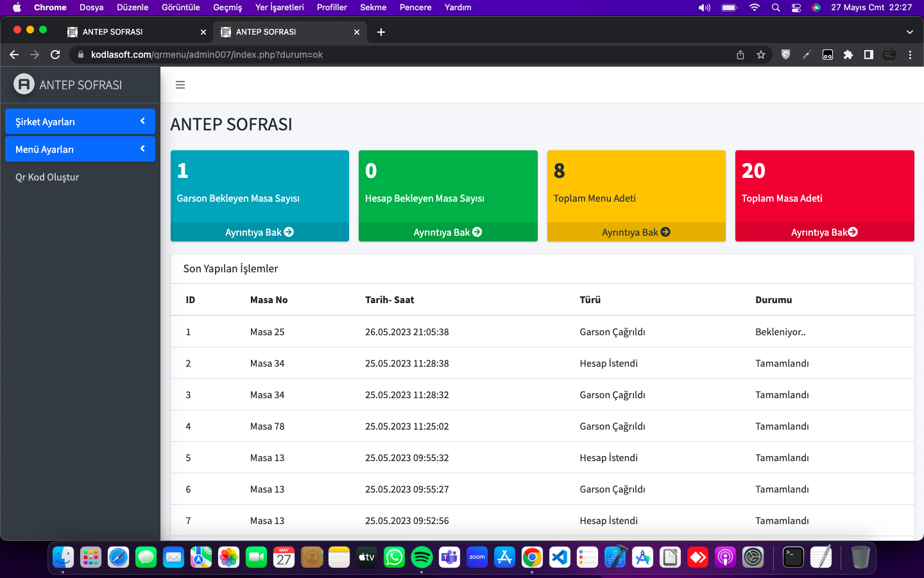The image size is (924, 578).
Task: Expand the Menü Ayarları sidebar menu
Action: [x=80, y=150]
